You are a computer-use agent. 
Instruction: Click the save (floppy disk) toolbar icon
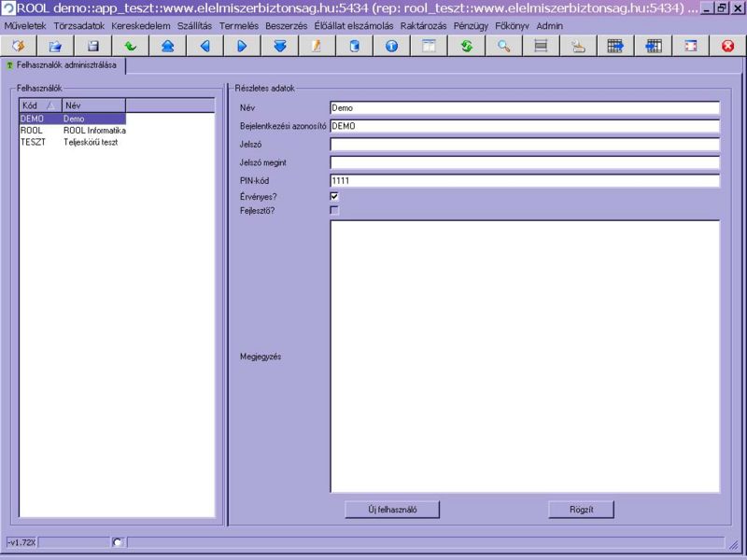click(x=93, y=46)
